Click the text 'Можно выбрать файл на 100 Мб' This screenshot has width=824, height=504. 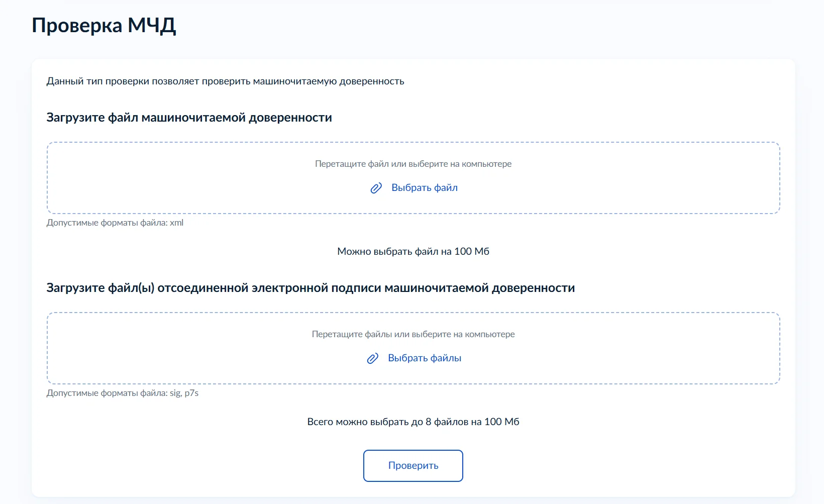(x=413, y=251)
